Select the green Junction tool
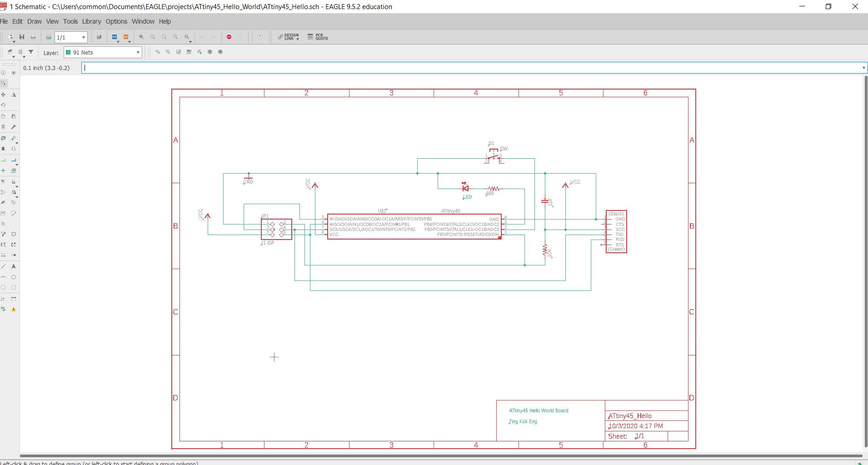The width and height of the screenshot is (868, 465). (3, 170)
